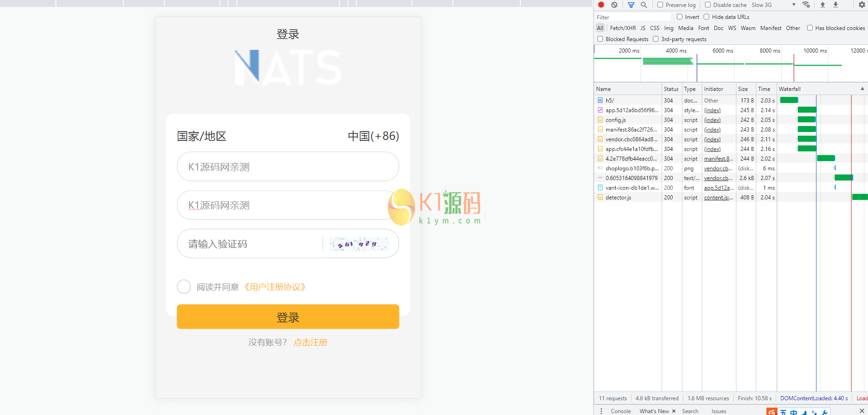This screenshot has width=868, height=415.
Task: Select the All request type filter
Action: (x=600, y=28)
